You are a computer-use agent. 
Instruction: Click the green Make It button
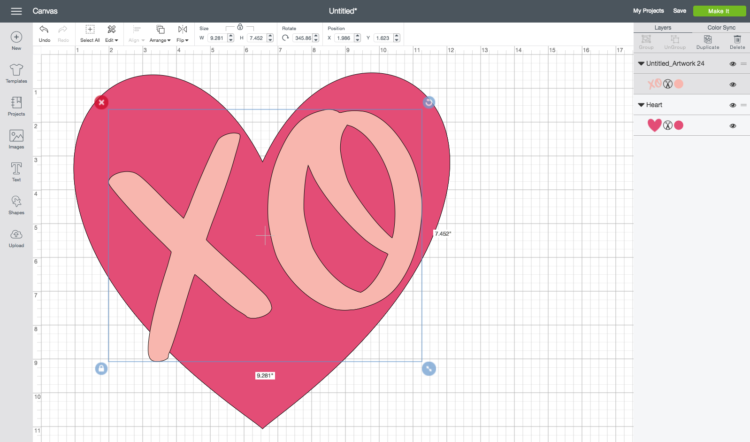(719, 11)
